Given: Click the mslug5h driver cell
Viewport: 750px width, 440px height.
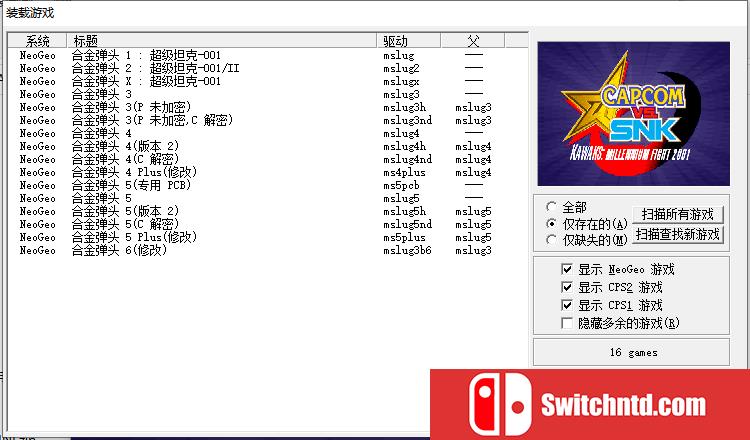Looking at the screenshot, I should coord(404,211).
